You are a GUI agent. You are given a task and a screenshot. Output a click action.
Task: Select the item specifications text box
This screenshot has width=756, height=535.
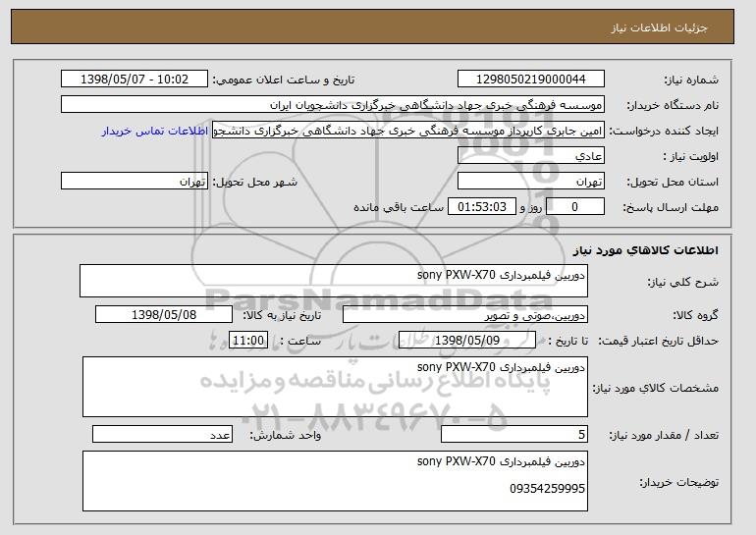pos(335,387)
